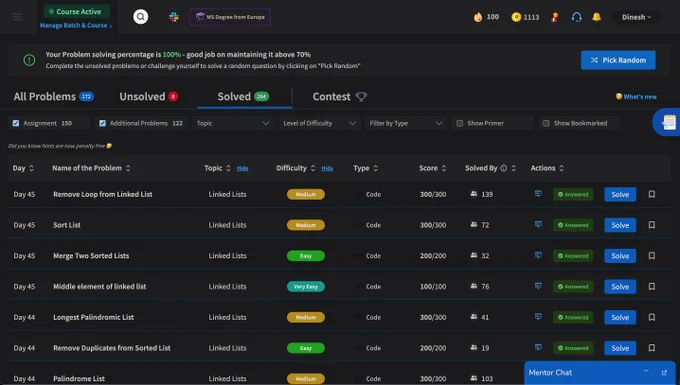Hide the Difficulty column
Viewport: 680px width, 385px height.
[x=327, y=168]
